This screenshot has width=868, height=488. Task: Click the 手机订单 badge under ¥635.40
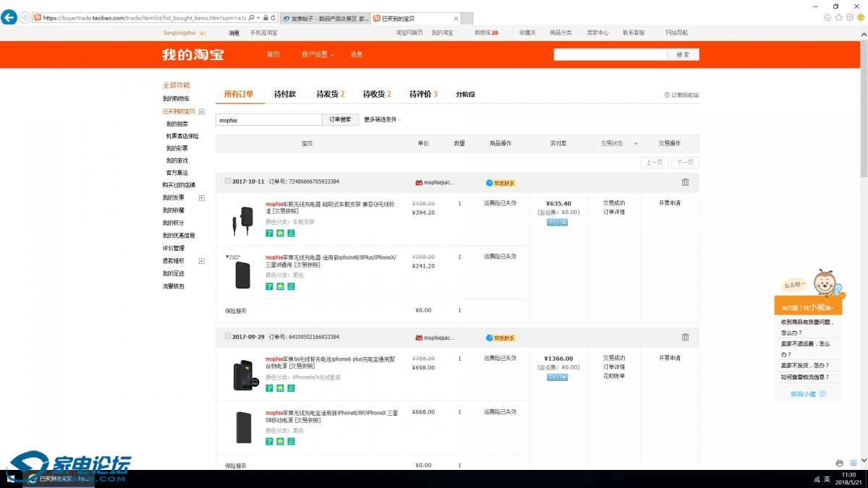(x=557, y=223)
